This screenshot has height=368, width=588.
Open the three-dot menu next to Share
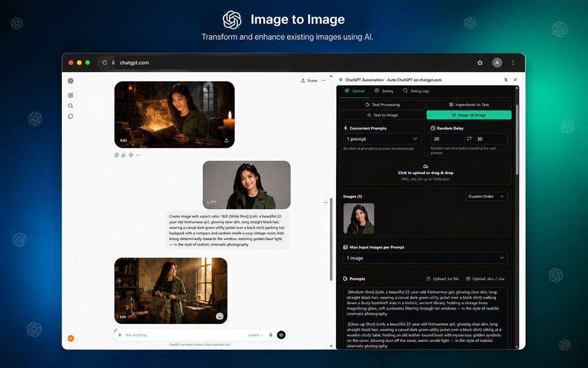323,80
